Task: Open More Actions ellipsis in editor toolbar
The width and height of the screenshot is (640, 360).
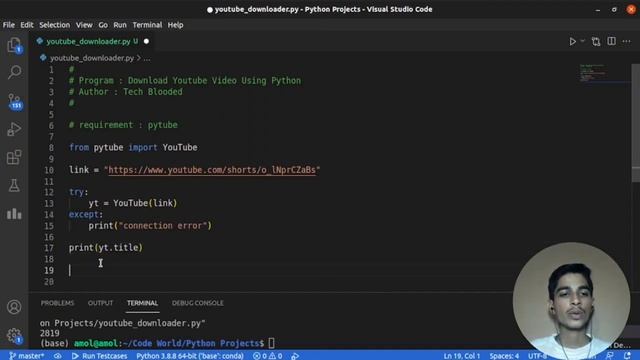Action: (x=627, y=41)
